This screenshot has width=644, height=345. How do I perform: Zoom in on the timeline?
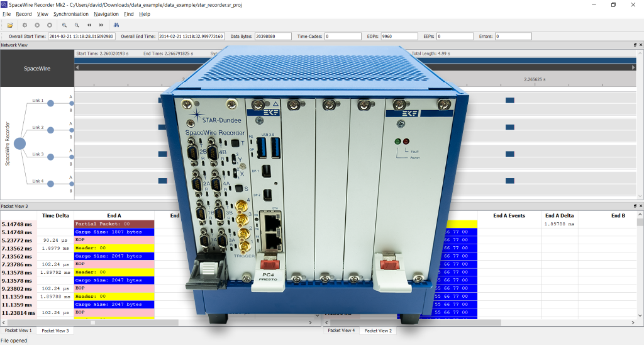[x=65, y=25]
